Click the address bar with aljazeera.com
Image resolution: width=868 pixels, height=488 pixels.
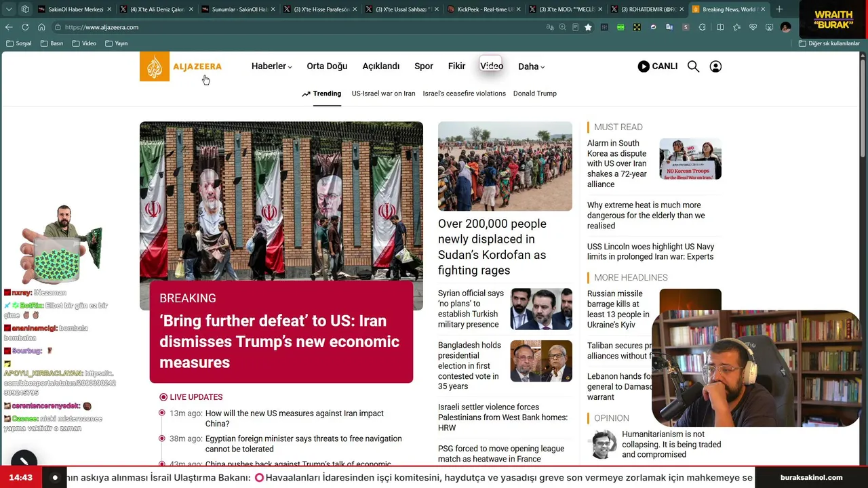click(298, 27)
